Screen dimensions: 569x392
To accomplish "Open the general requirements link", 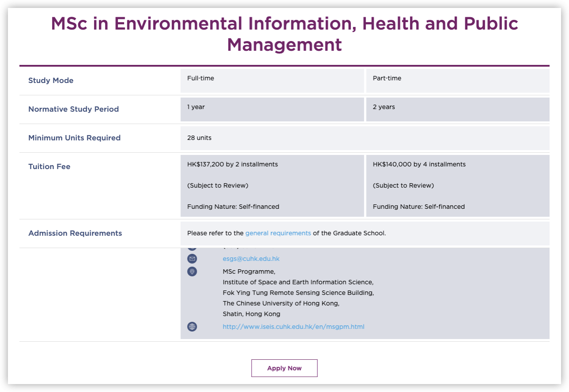I will coord(278,233).
